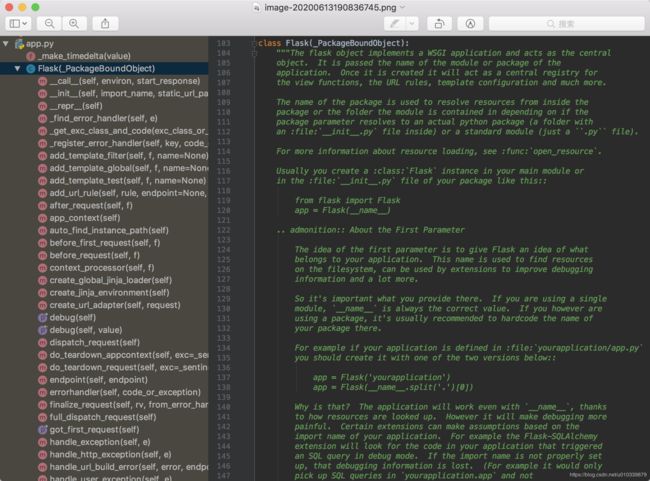The image size is (650, 481).
Task: Click the icon beside handle_http_exception
Action: [42, 454]
